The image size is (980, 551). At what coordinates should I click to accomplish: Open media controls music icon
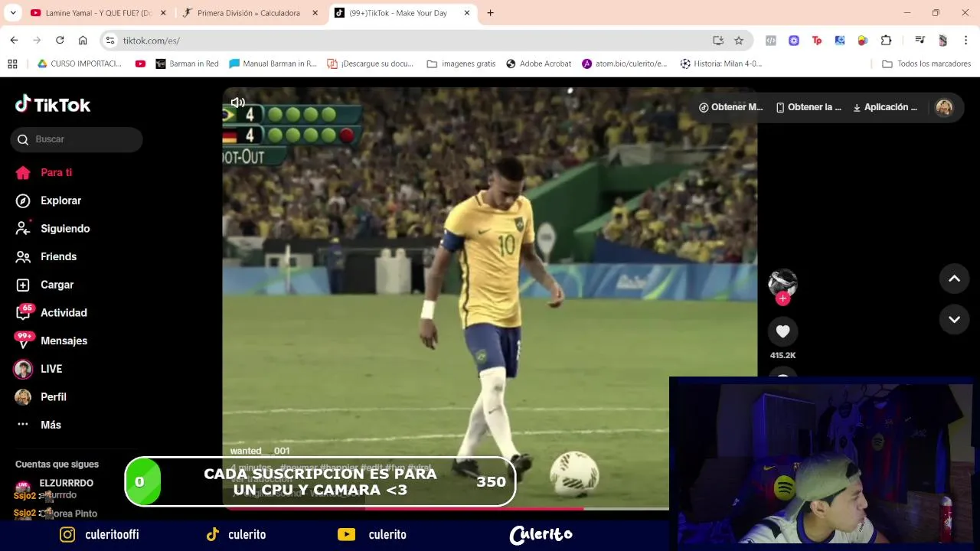920,40
